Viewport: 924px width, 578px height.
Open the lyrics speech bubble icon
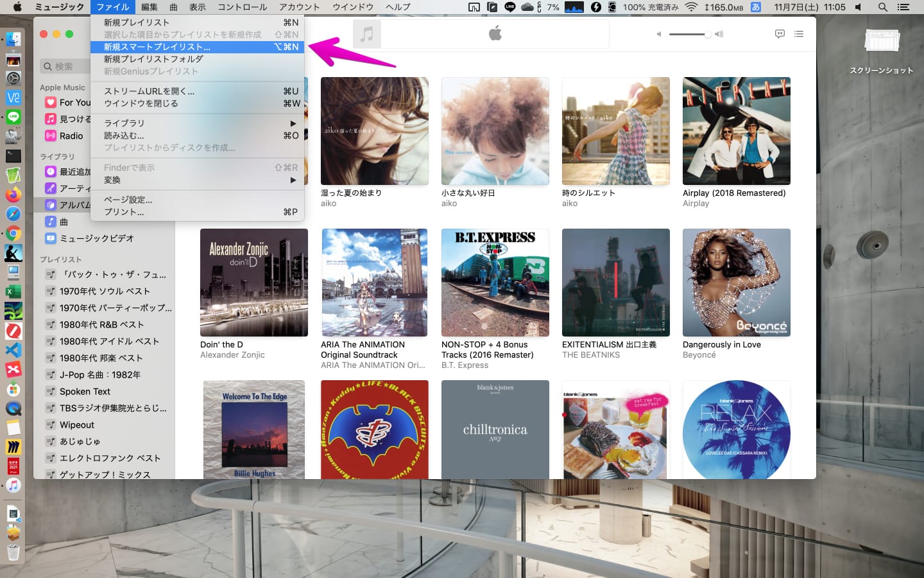[x=780, y=34]
